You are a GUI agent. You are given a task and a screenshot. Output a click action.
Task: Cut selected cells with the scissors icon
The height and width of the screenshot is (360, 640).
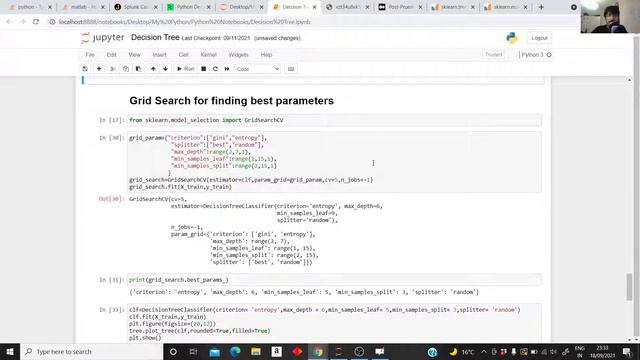[x=113, y=69]
